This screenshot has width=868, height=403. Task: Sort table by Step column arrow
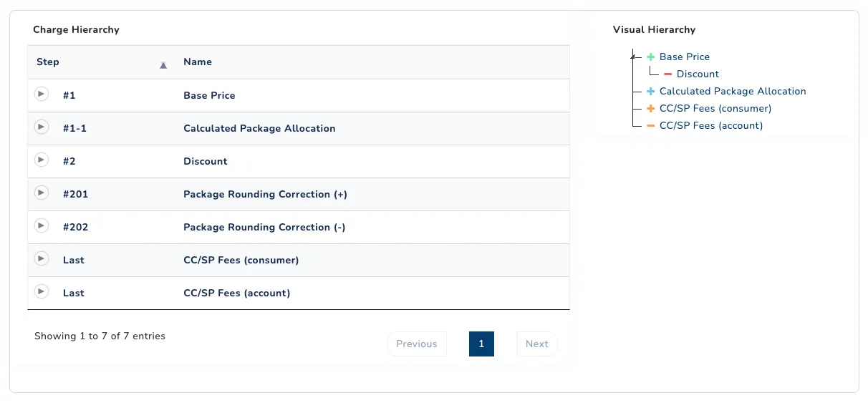click(x=163, y=65)
